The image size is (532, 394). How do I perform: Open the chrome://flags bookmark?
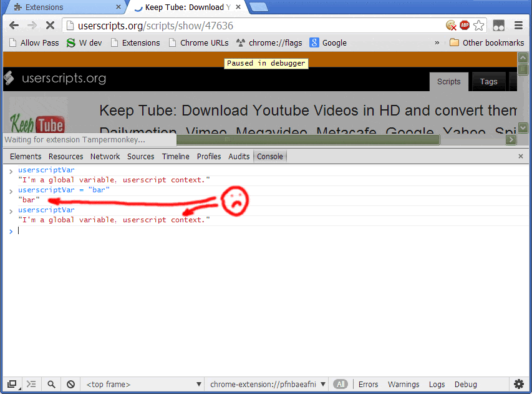pos(269,43)
